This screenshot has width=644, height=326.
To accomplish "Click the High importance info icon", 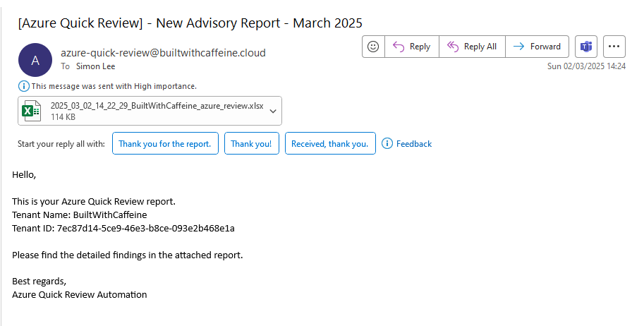I will (24, 86).
